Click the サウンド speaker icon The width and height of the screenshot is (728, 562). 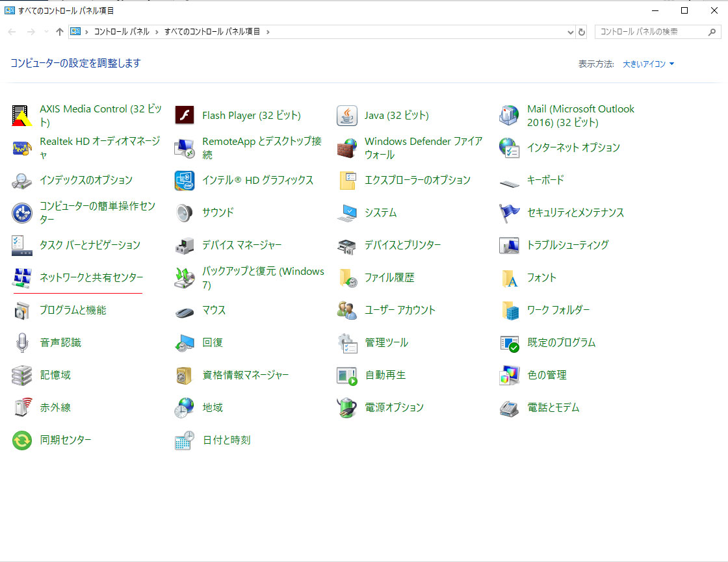pos(185,213)
